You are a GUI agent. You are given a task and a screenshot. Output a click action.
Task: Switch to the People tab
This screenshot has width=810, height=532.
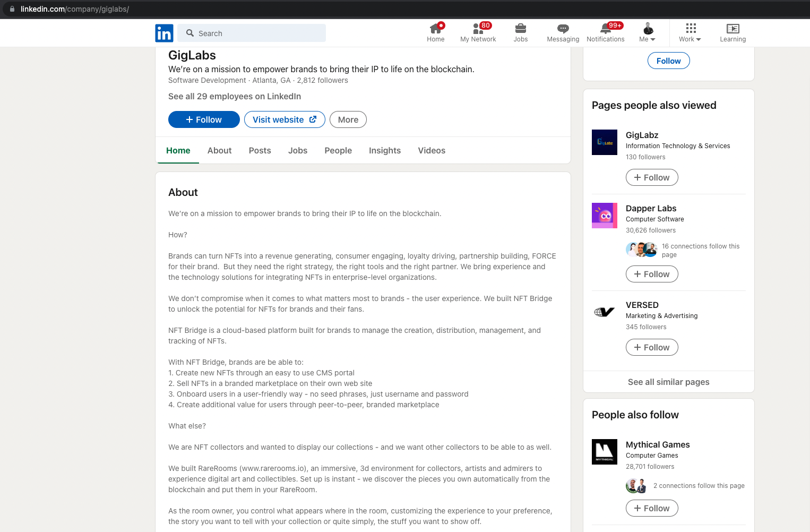point(338,151)
